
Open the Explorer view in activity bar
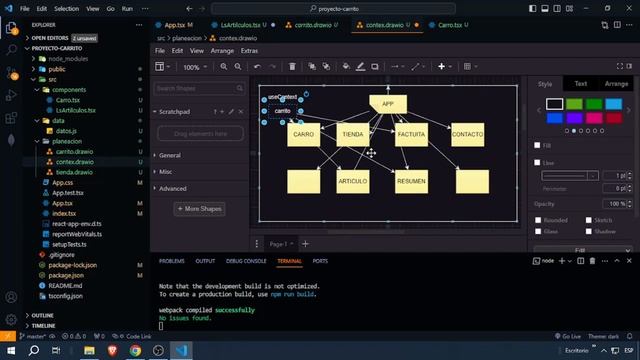click(11, 28)
